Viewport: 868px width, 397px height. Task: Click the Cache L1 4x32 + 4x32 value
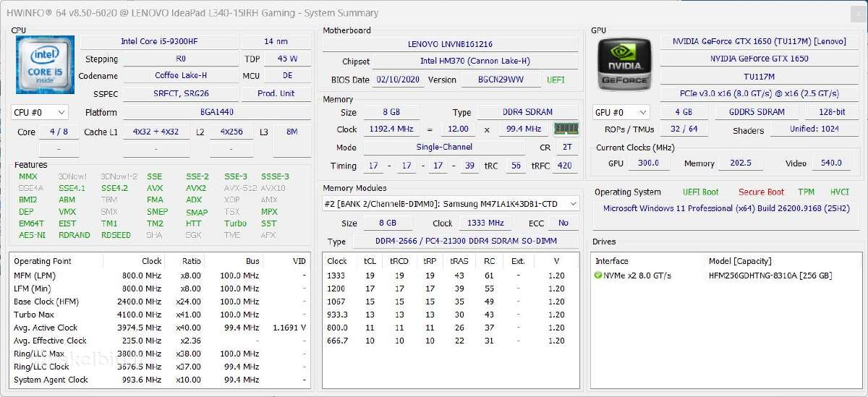156,132
